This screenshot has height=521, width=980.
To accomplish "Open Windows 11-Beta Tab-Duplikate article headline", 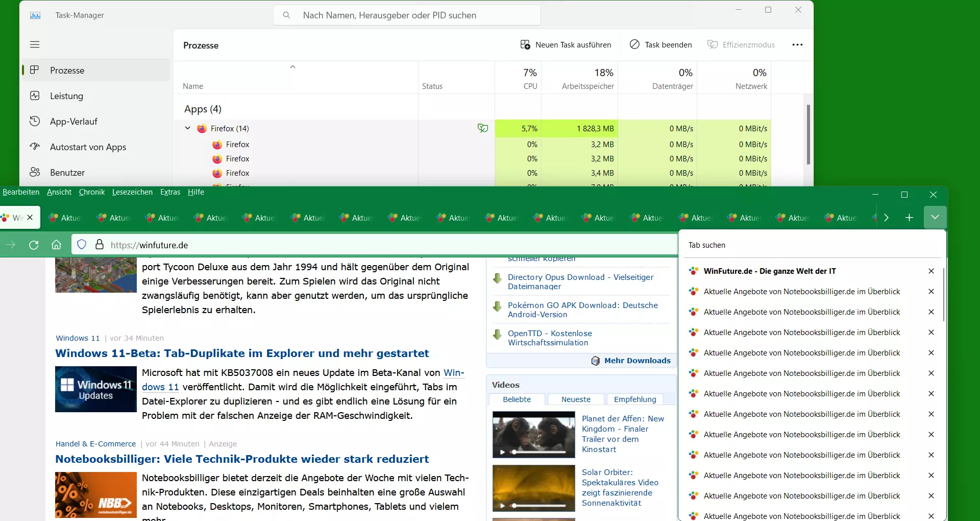I will point(242,353).
